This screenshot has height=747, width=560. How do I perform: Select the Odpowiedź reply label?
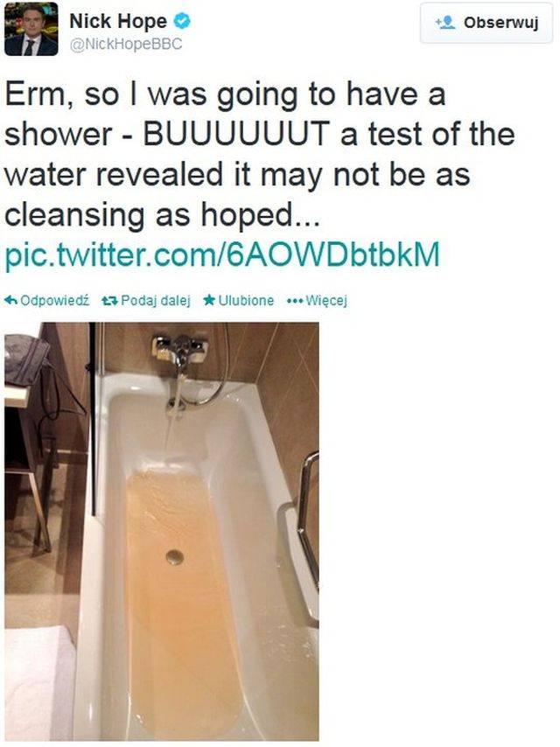55,301
